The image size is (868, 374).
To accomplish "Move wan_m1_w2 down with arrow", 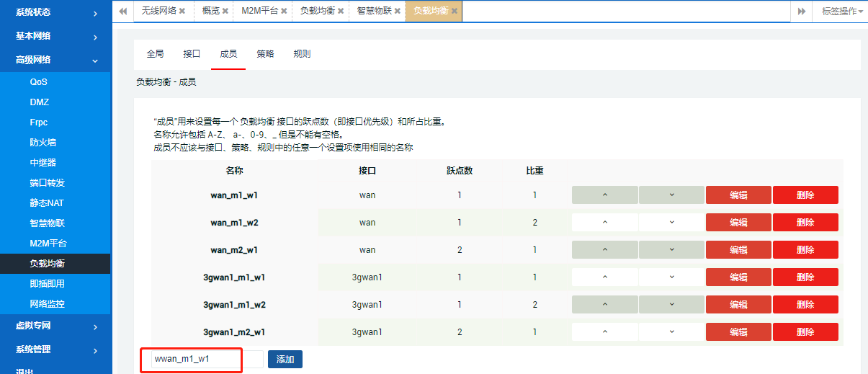I will click(671, 223).
